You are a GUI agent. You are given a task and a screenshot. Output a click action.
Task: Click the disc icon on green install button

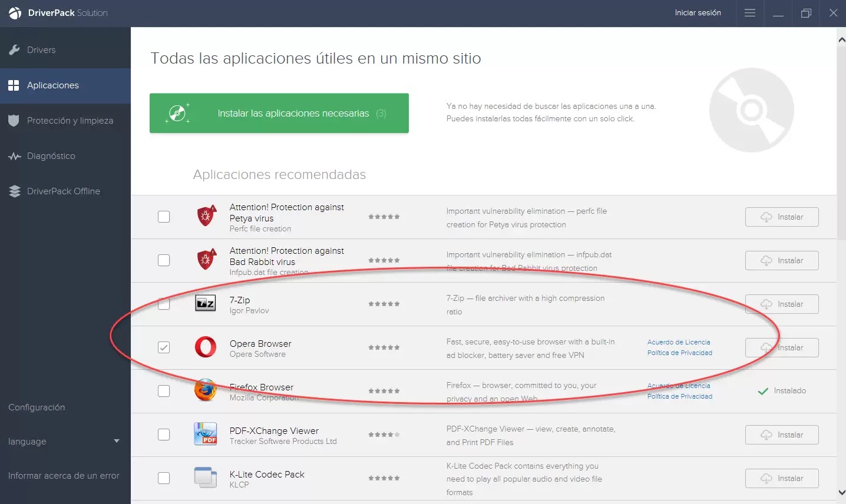click(x=179, y=113)
